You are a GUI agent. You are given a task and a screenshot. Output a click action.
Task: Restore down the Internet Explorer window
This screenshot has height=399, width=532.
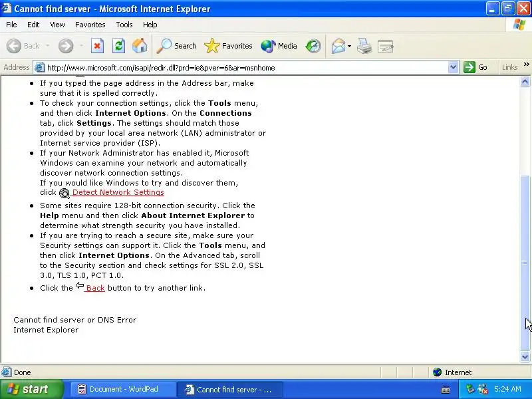tap(508, 9)
